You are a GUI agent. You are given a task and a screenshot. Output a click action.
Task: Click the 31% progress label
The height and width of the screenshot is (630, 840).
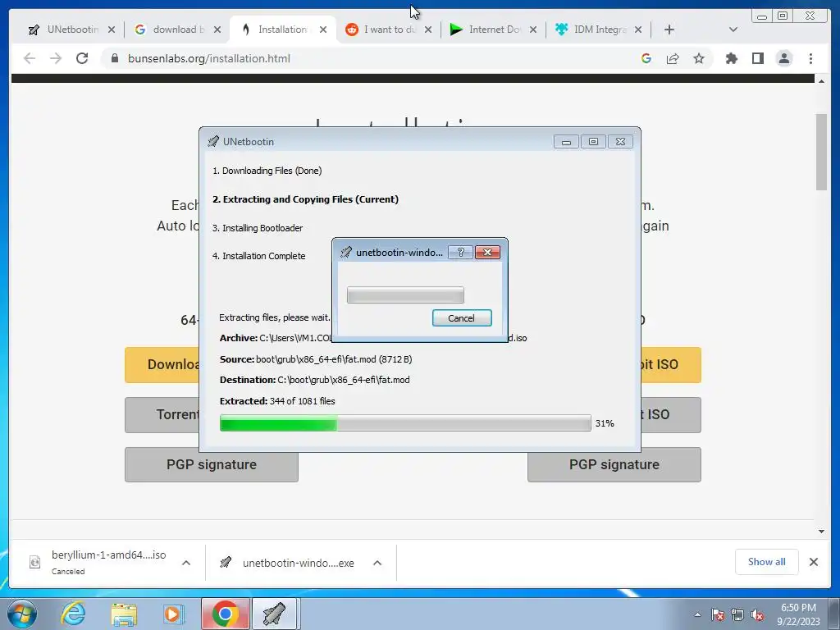[605, 423]
